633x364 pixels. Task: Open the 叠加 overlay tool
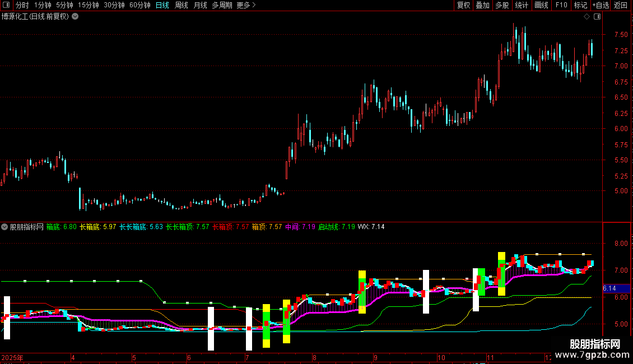click(482, 6)
